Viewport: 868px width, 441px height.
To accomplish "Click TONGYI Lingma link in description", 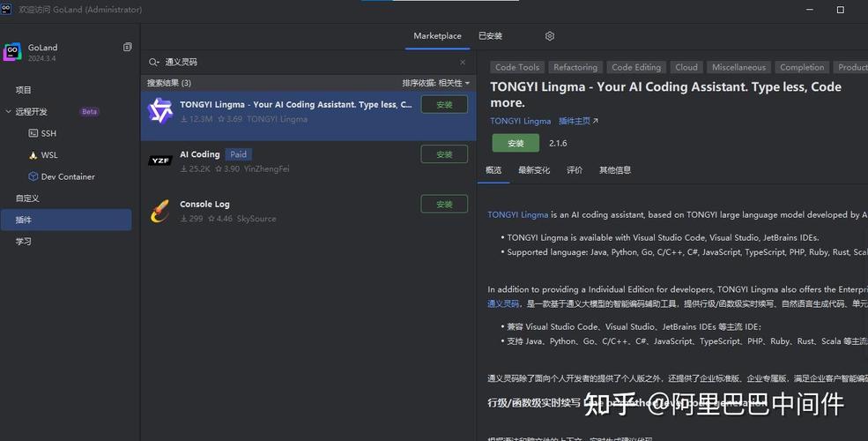I will pos(518,215).
